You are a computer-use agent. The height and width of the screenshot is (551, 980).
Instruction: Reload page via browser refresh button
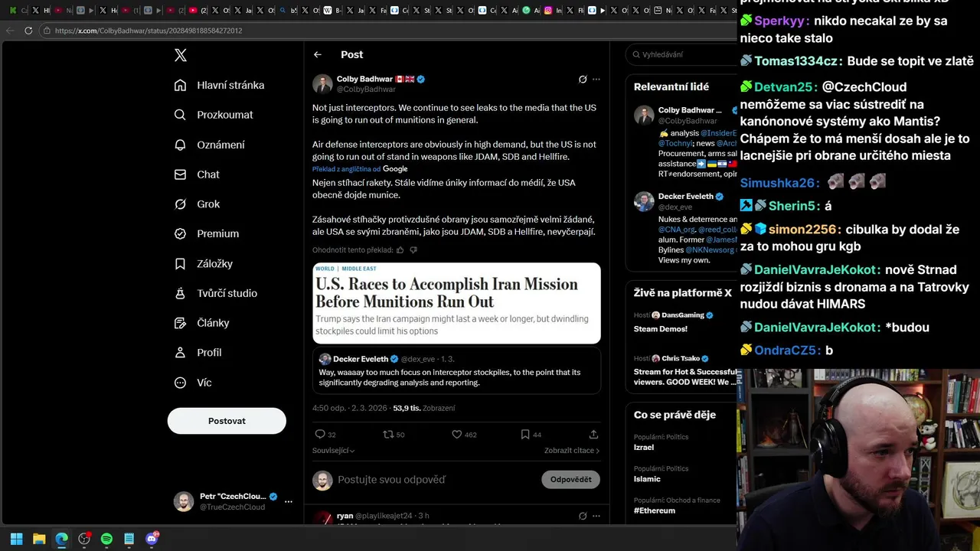28,31
